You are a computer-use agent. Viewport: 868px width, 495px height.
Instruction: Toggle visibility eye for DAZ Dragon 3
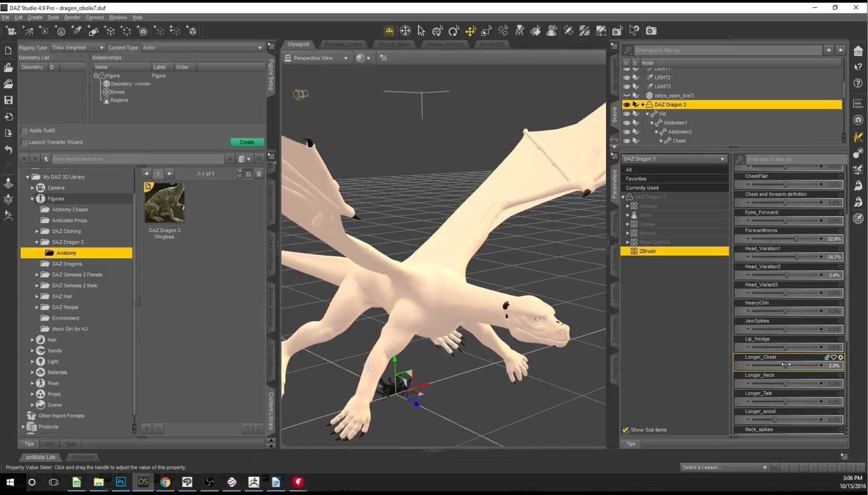coord(626,105)
